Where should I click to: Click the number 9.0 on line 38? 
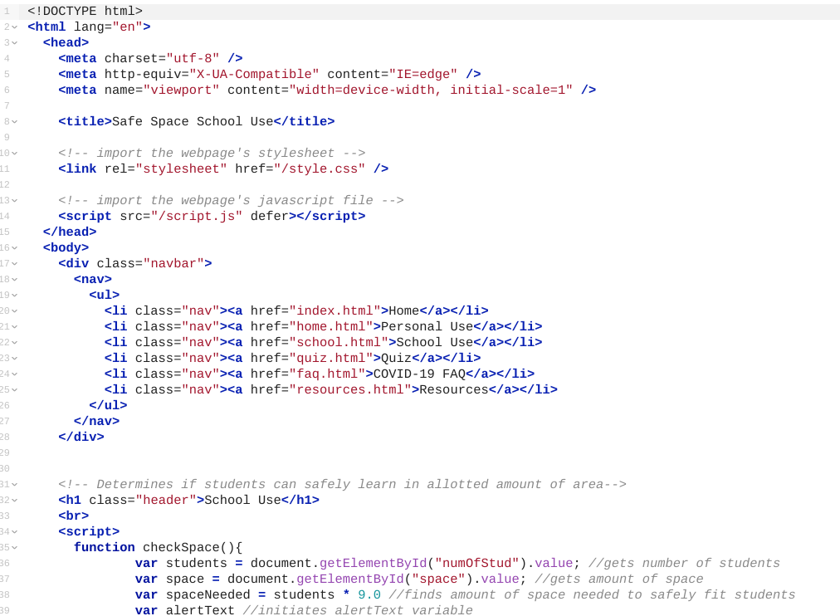click(369, 594)
